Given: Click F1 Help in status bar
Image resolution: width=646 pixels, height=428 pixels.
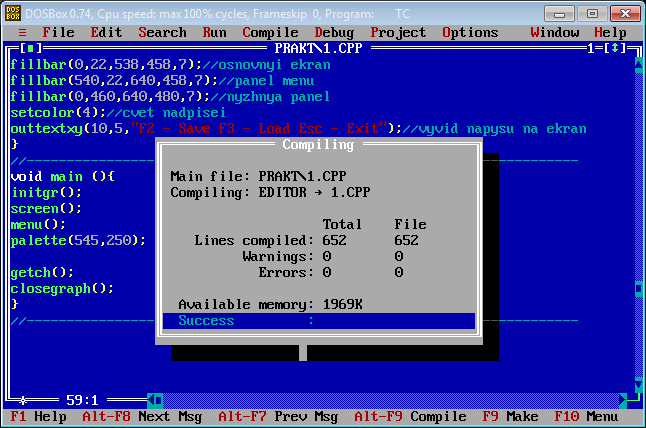Looking at the screenshot, I should (x=38, y=417).
